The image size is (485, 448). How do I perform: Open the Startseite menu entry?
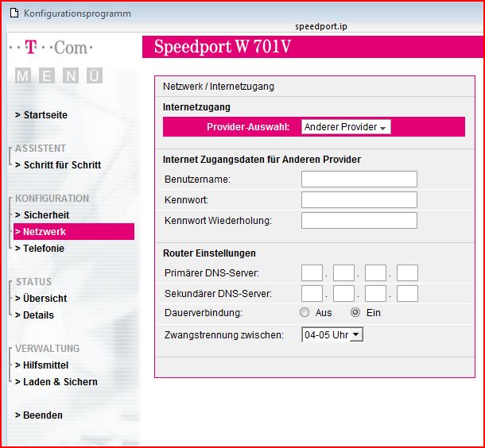pos(41,115)
